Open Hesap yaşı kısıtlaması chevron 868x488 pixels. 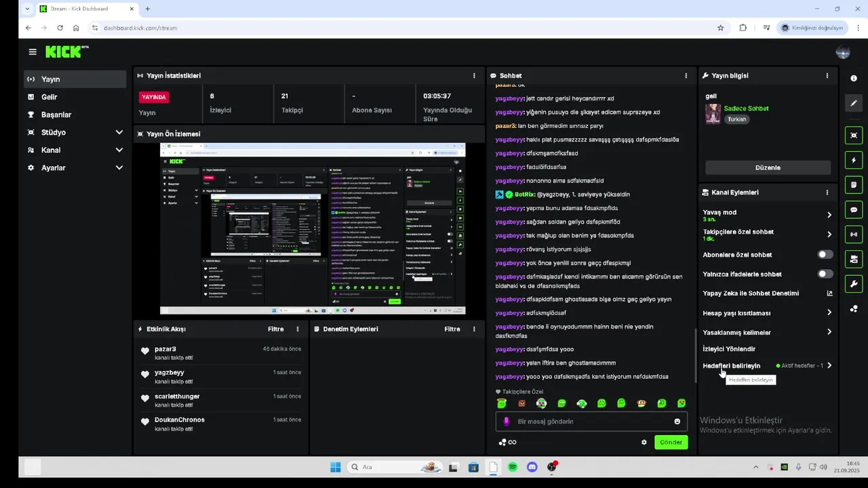point(829,312)
